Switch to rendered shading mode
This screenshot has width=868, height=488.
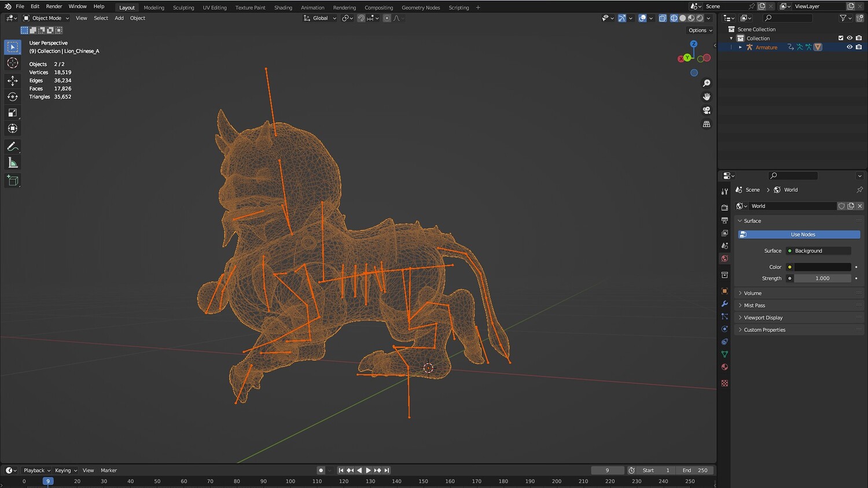coord(700,18)
